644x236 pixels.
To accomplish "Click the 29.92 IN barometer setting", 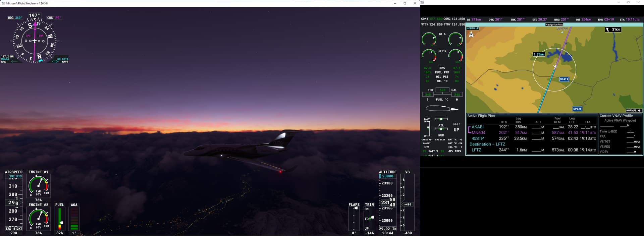I will [388, 229].
